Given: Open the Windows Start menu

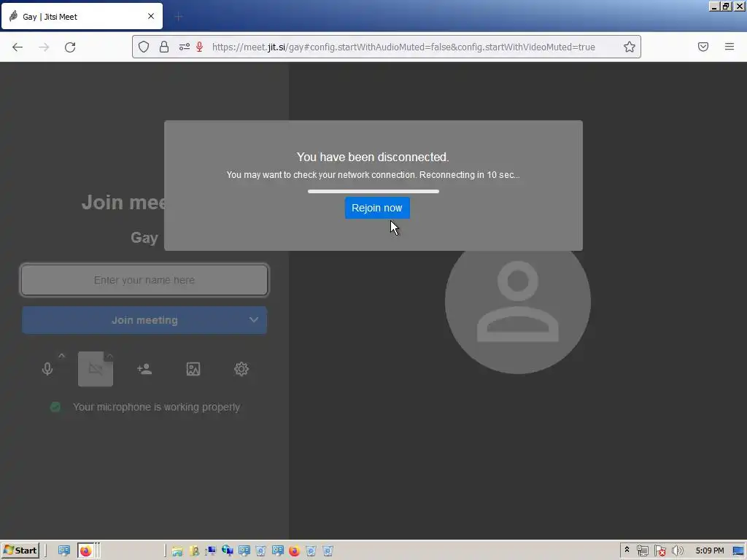Looking at the screenshot, I should [x=20, y=551].
